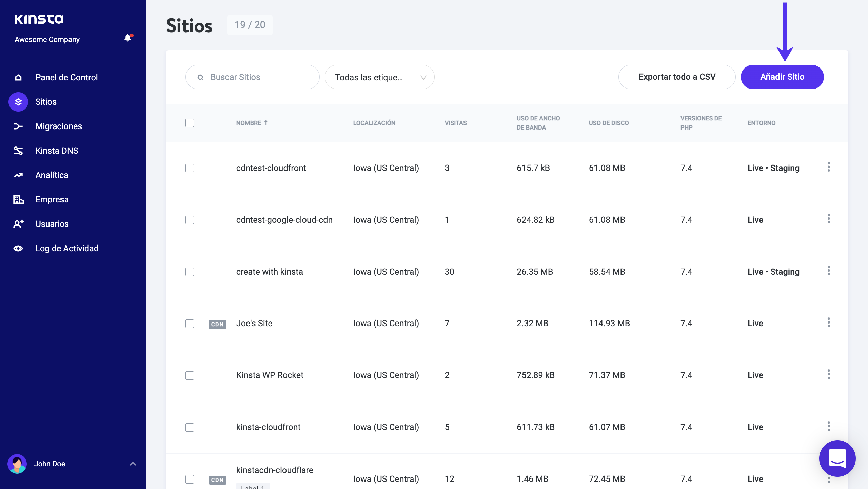Select Sitios in the sidebar
The height and width of the screenshot is (489, 868).
tap(46, 102)
